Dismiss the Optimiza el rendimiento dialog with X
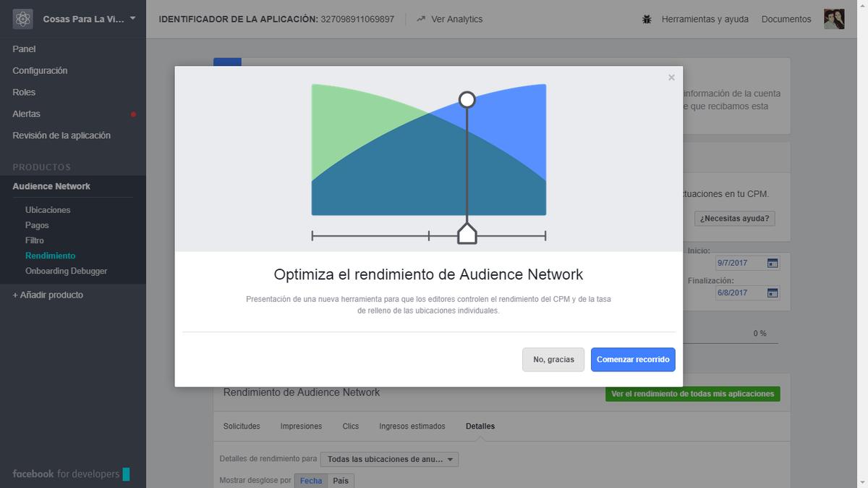This screenshot has height=488, width=868. coord(671,77)
